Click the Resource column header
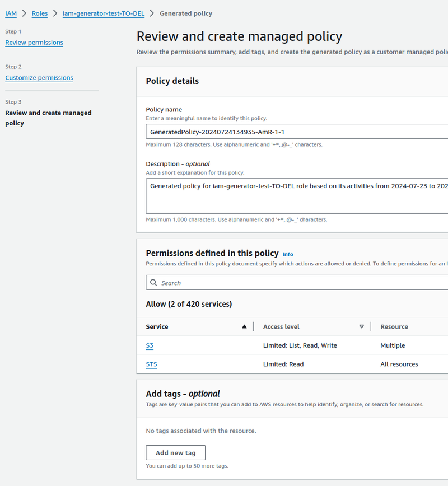This screenshot has height=486, width=448. [394, 326]
